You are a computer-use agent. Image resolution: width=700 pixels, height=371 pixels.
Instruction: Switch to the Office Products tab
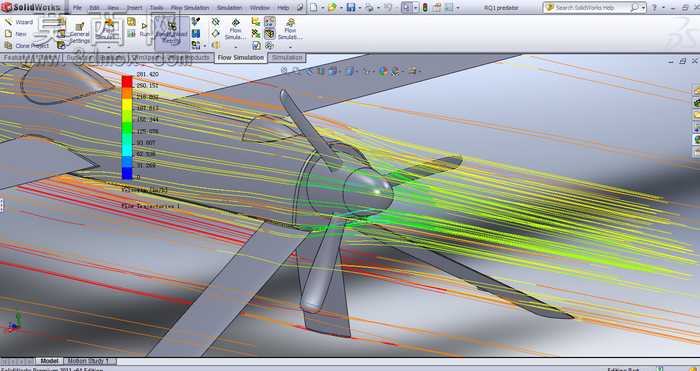(x=188, y=58)
